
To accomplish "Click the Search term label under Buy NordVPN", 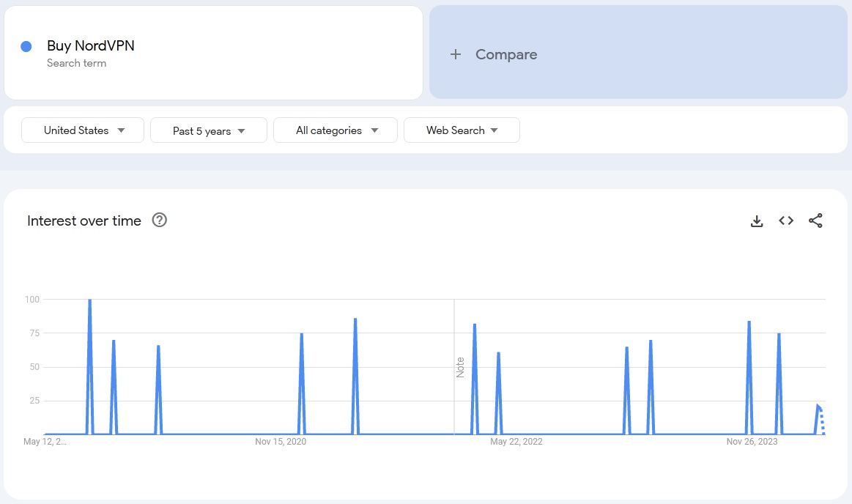I will point(77,64).
